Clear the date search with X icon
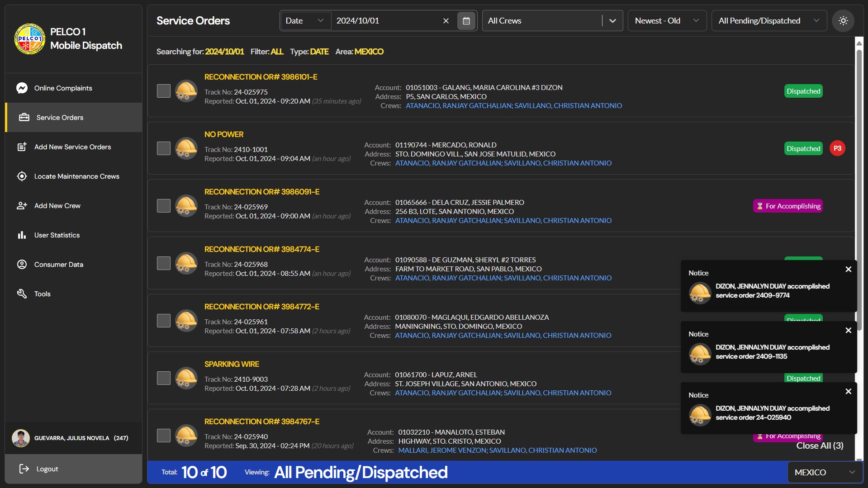Screen dimensions: 868x488 tap(446, 21)
